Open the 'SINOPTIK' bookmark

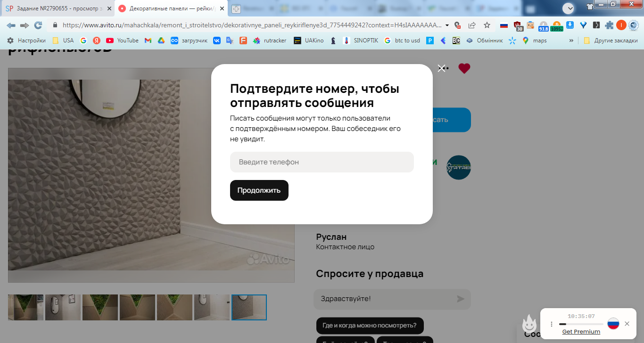(361, 41)
